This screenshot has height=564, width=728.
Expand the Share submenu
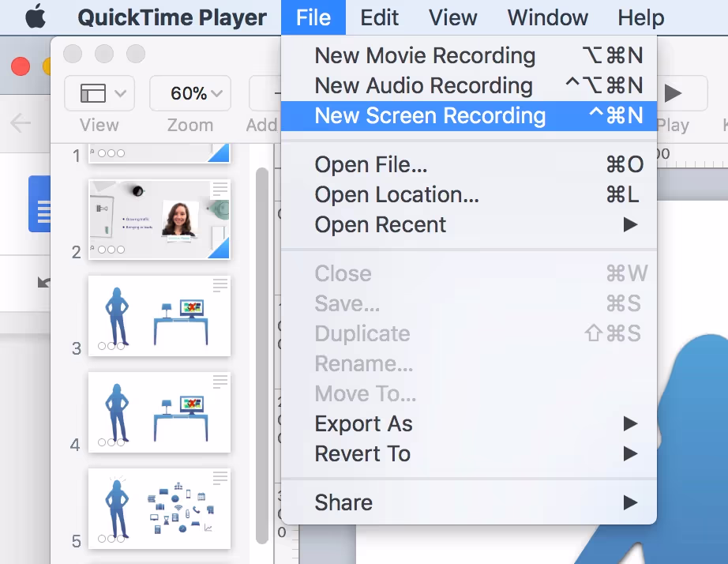pos(469,502)
